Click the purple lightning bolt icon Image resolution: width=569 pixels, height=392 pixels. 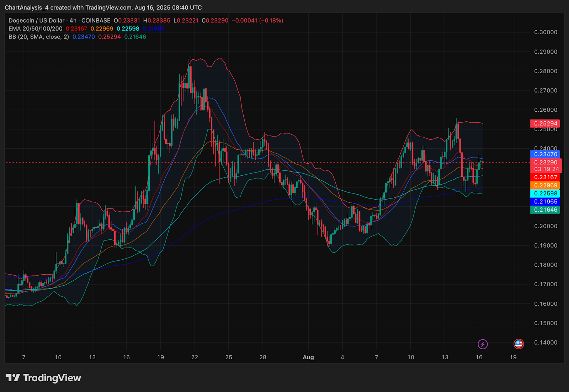(483, 344)
